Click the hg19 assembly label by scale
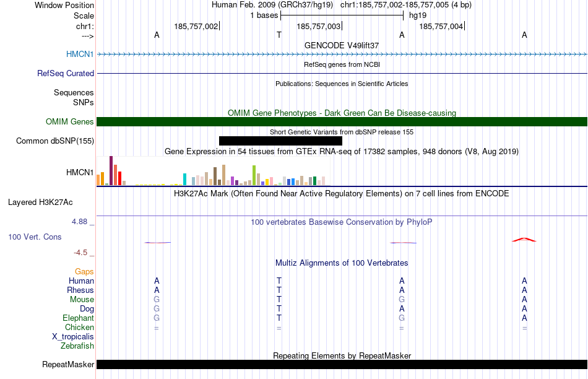This screenshot has height=379, width=588. click(418, 15)
